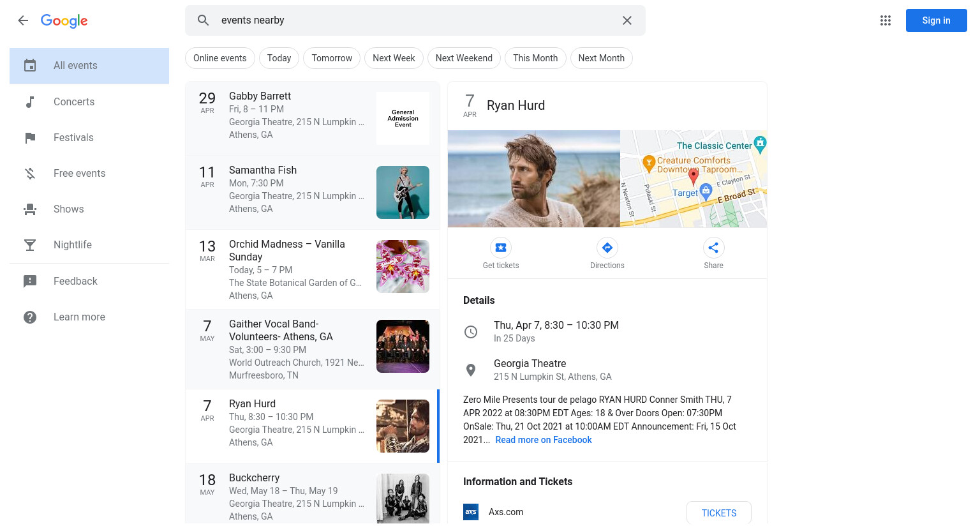The width and height of the screenshot is (980, 526).
Task: Filter by Next Month chip
Action: [x=601, y=58]
